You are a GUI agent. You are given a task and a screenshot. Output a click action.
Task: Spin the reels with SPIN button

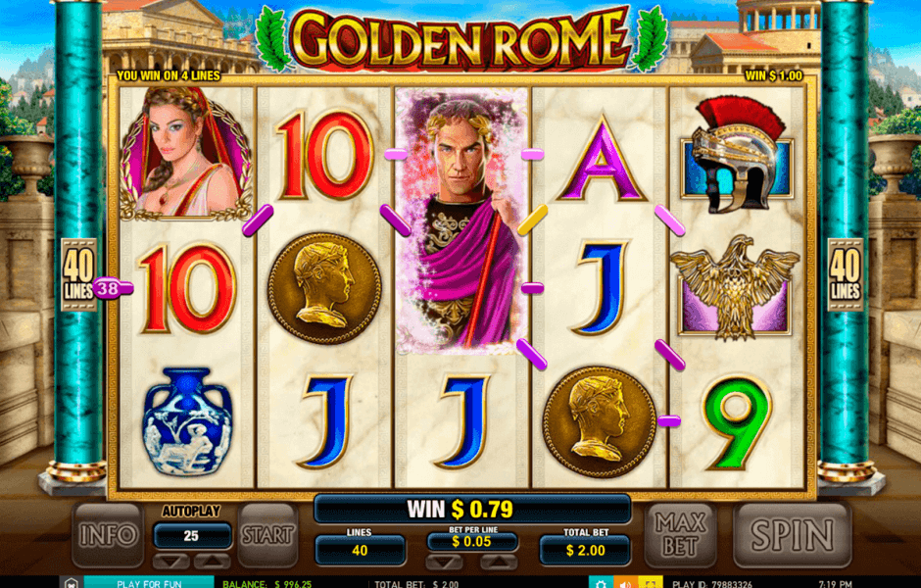click(x=793, y=535)
